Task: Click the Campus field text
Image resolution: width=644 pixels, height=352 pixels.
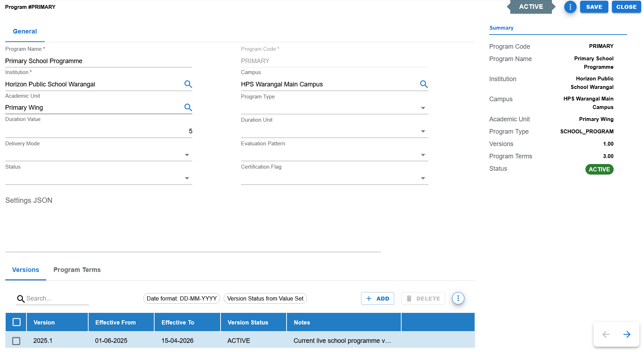Action: 282,84
